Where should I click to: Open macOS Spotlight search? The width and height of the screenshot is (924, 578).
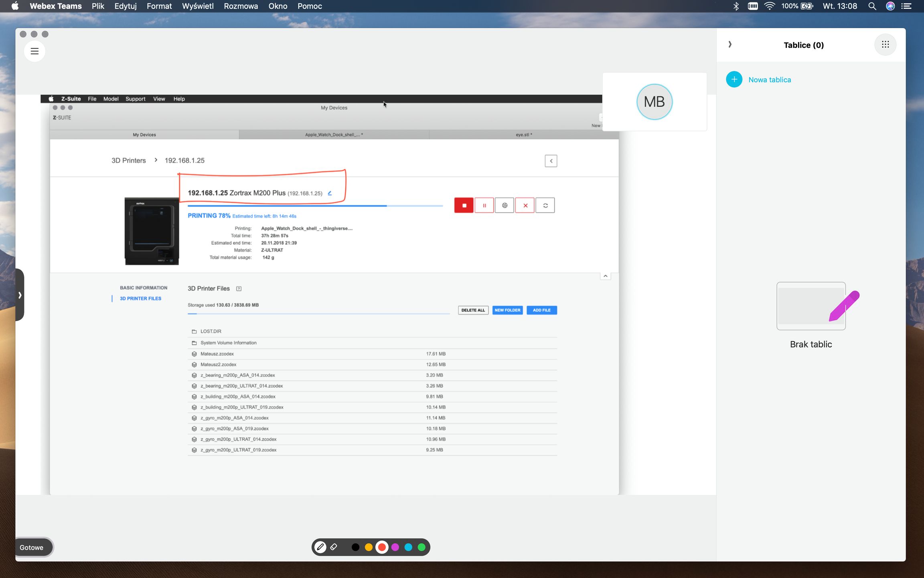[872, 6]
